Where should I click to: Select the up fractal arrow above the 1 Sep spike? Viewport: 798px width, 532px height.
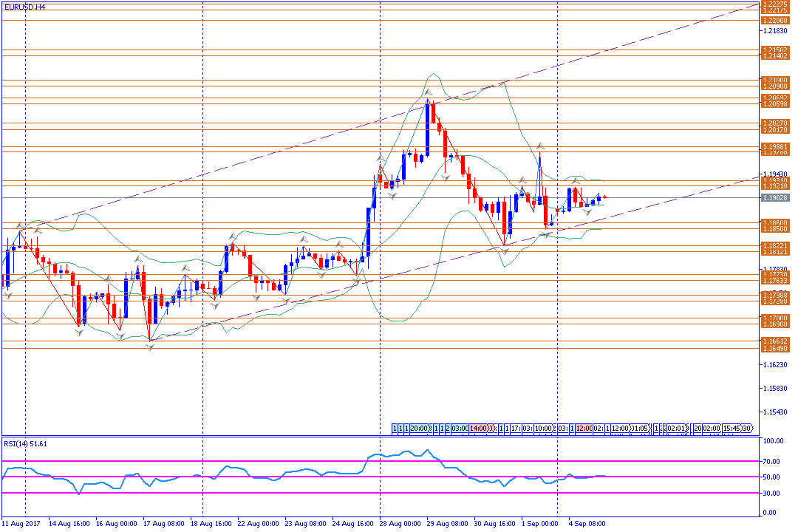pyautogui.click(x=540, y=146)
